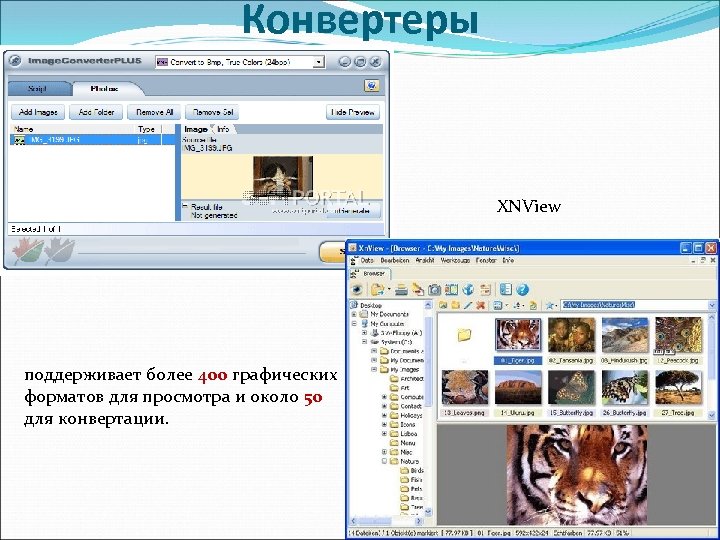This screenshot has width=720, height=540.
Task: Sort file list by Name column
Action: coord(71,129)
